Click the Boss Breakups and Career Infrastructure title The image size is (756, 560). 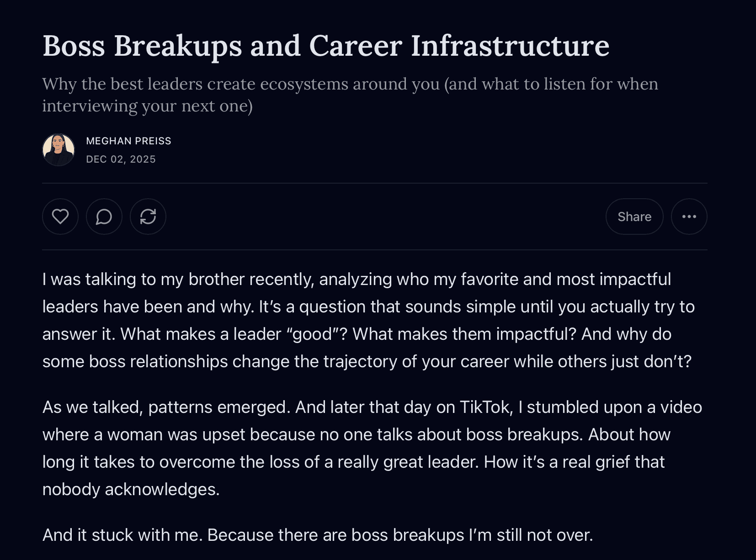[326, 46]
